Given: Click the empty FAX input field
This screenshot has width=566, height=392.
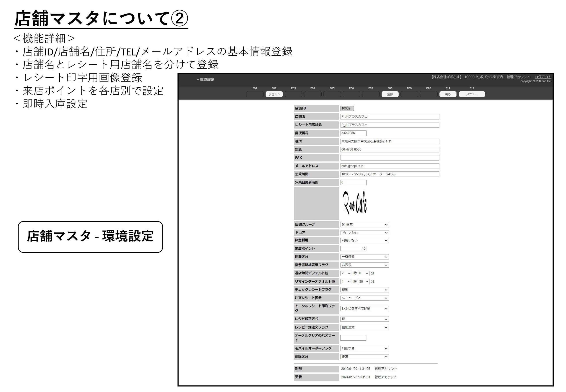Looking at the screenshot, I should pos(389,158).
